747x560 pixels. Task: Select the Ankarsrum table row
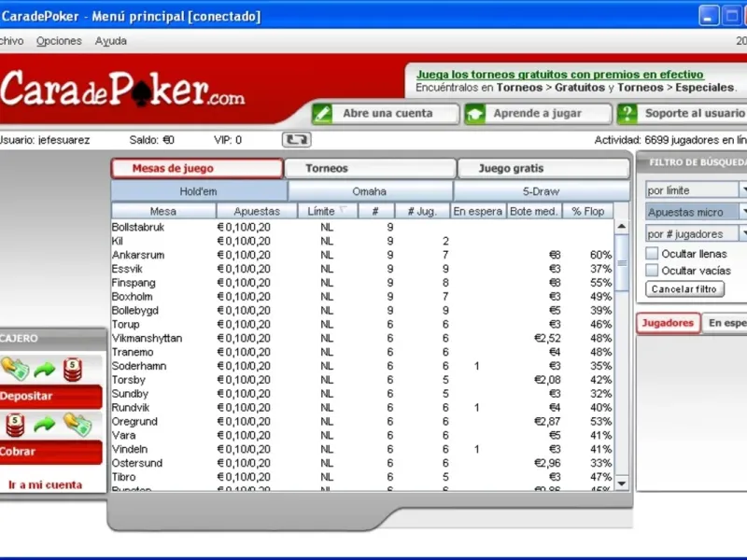pos(362,255)
